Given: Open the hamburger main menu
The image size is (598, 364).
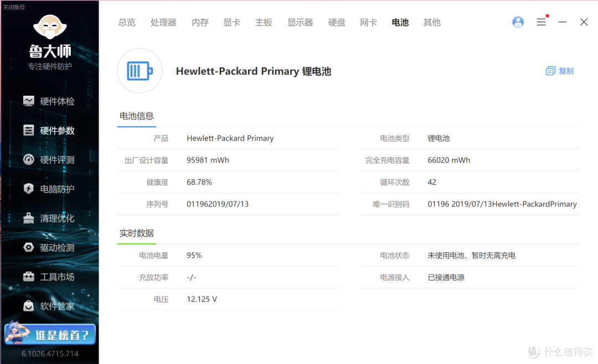Looking at the screenshot, I should pyautogui.click(x=541, y=22).
